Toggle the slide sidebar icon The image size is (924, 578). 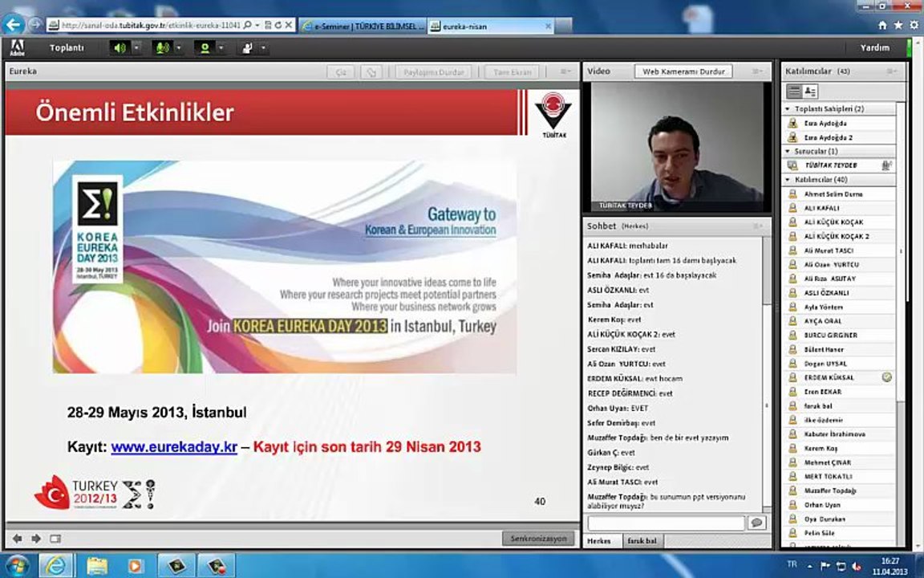pyautogui.click(x=55, y=539)
